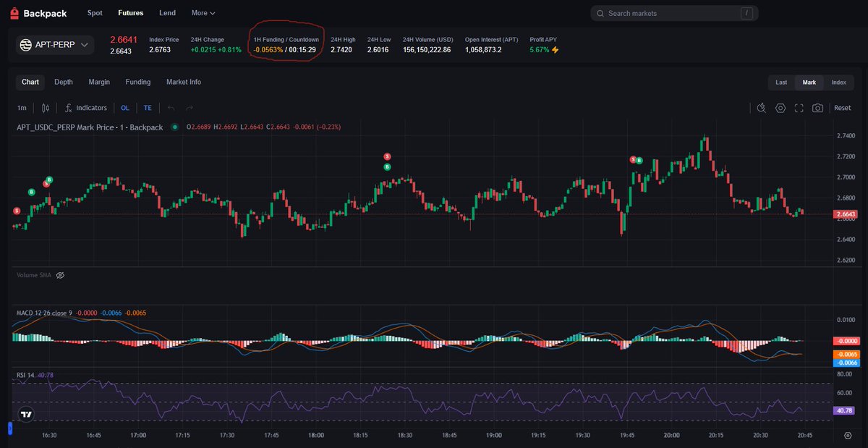The width and height of the screenshot is (868, 448).
Task: Click the orange -0.0065 MACD axis label
Action: [845, 354]
